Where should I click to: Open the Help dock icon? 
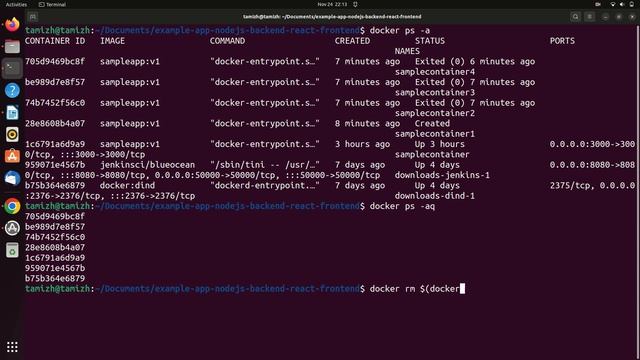(x=12, y=90)
